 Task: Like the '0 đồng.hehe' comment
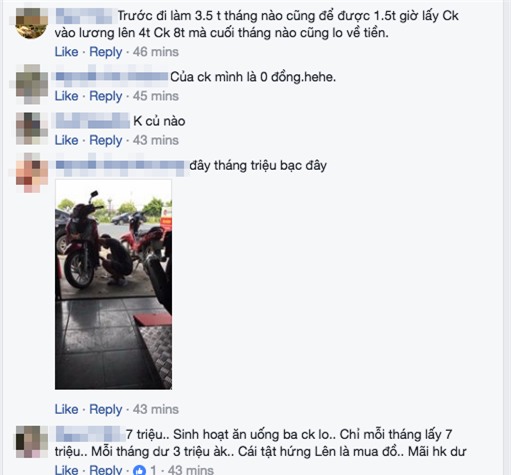(x=66, y=96)
